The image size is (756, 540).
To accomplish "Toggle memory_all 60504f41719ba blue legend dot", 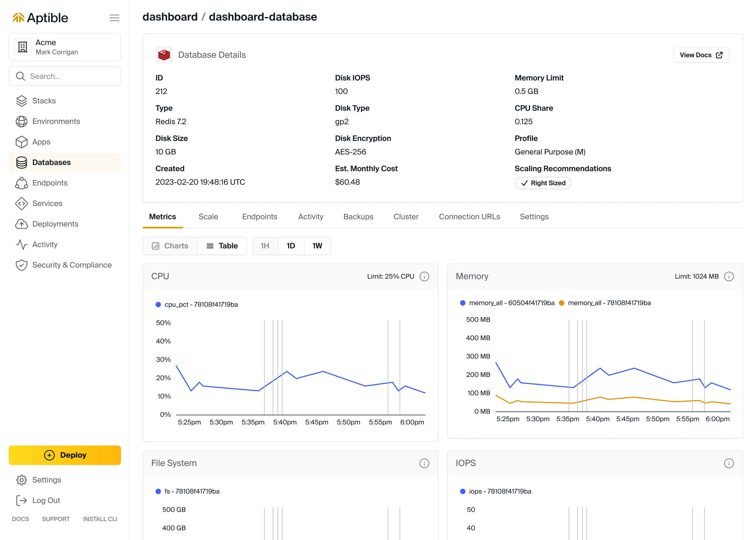I will (x=463, y=303).
